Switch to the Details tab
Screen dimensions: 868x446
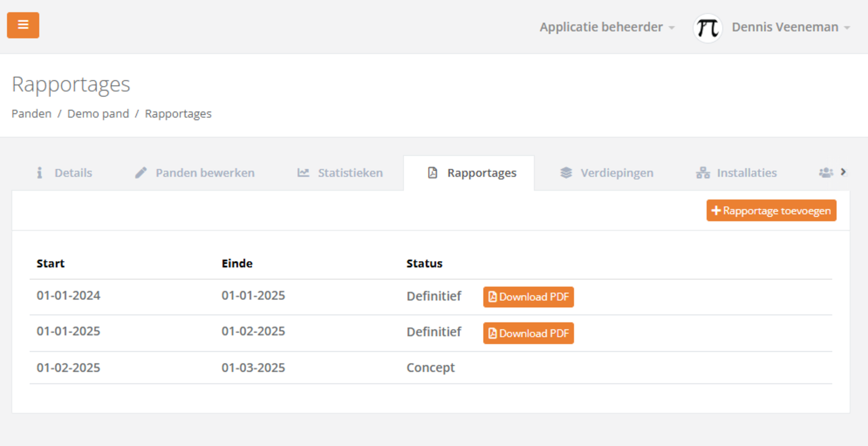64,173
